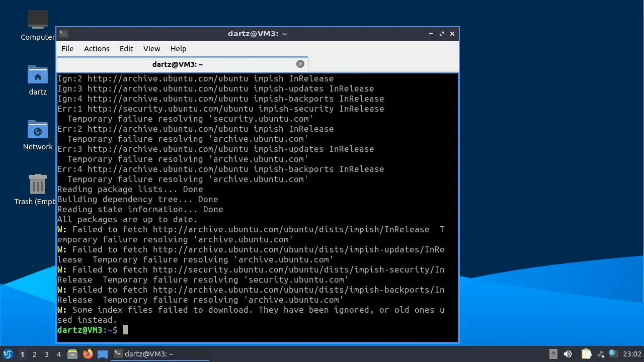This screenshot has height=362, width=644.
Task: Click the dartz@VM3 taskbar entry
Action: click(160, 354)
